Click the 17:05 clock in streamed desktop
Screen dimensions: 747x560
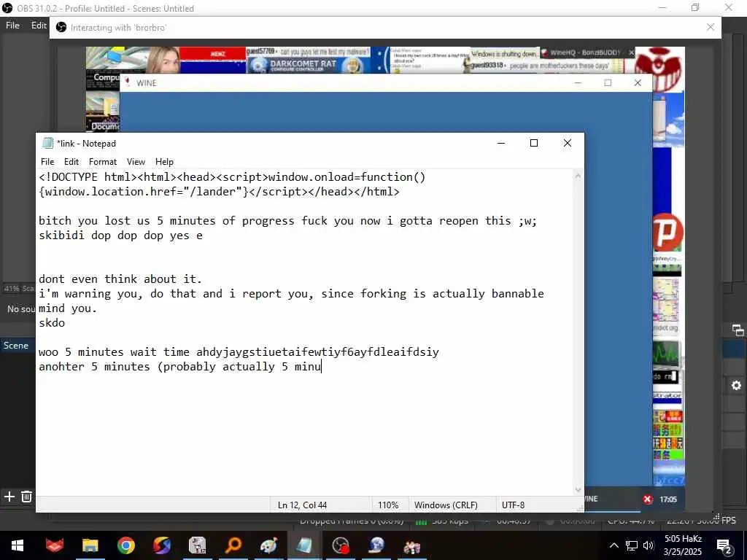(x=668, y=499)
